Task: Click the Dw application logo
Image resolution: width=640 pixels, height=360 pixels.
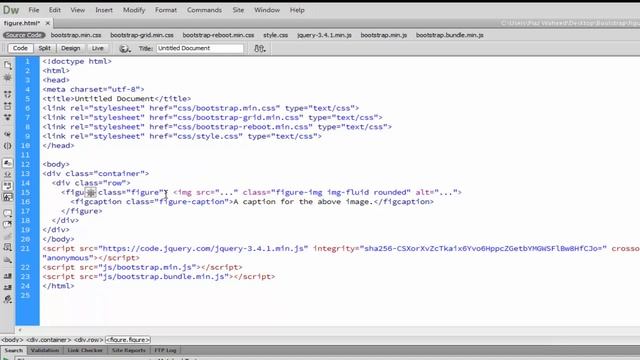Action: pyautogui.click(x=11, y=10)
